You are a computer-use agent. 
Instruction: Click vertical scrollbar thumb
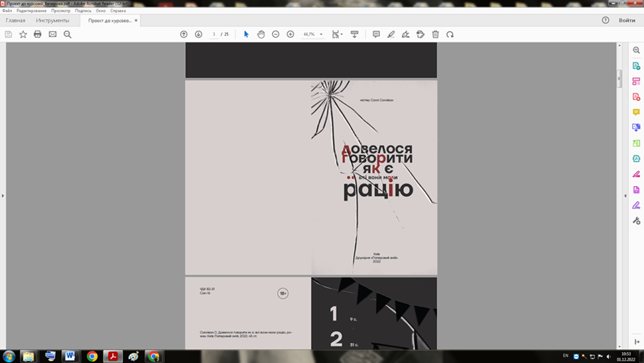tap(619, 78)
